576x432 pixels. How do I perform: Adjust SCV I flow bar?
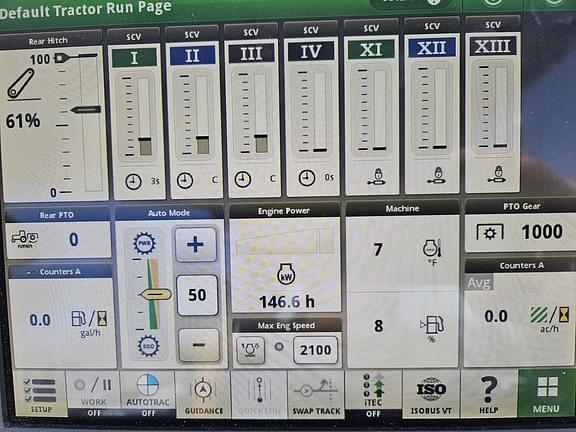(x=144, y=116)
